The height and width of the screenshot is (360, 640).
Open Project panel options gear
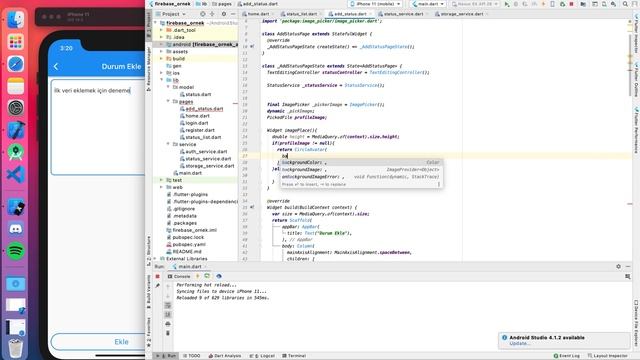(224, 14)
